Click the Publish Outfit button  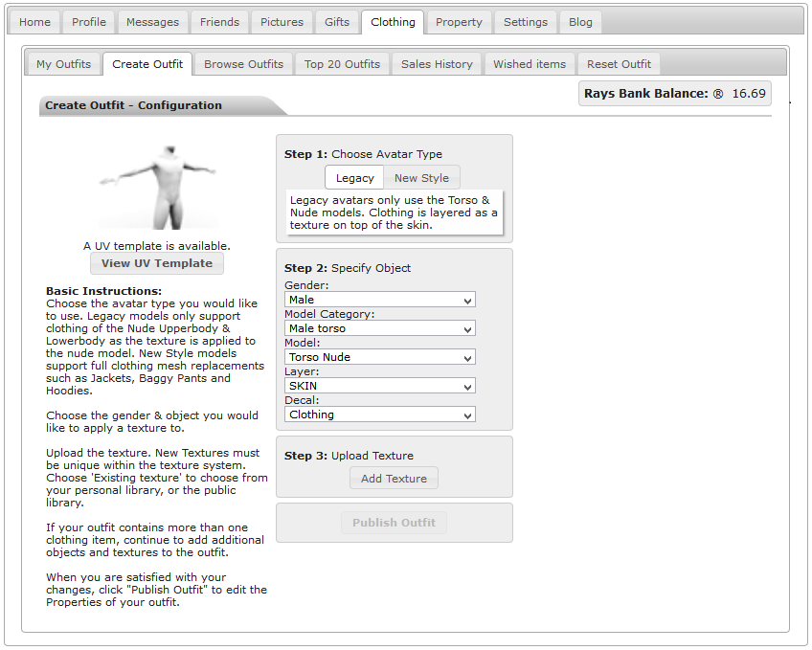(x=395, y=523)
